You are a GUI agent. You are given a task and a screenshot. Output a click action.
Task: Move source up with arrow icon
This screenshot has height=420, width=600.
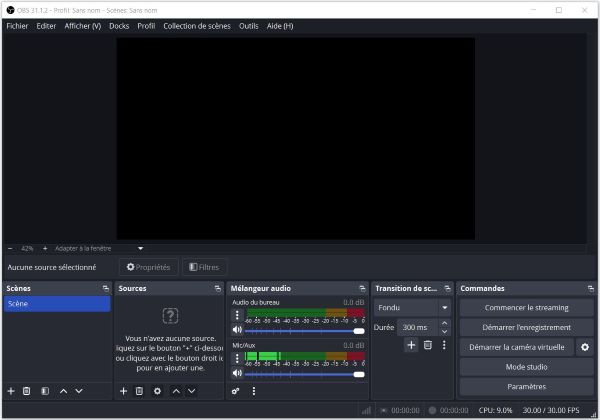pos(176,391)
